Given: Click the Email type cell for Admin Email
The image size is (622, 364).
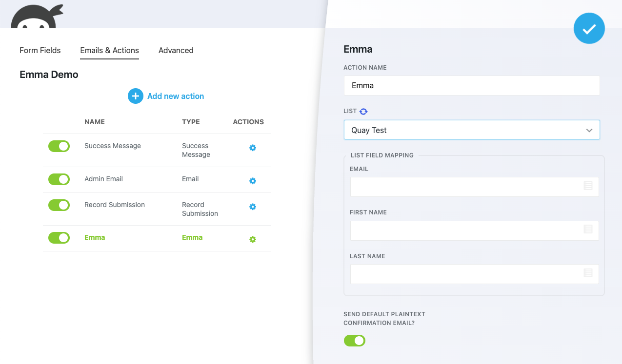Looking at the screenshot, I should click(190, 179).
